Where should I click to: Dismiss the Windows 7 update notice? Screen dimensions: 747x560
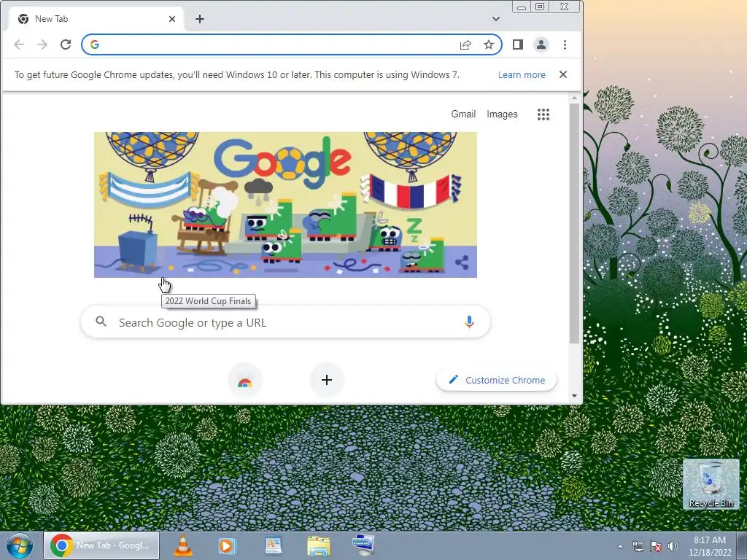point(563,74)
